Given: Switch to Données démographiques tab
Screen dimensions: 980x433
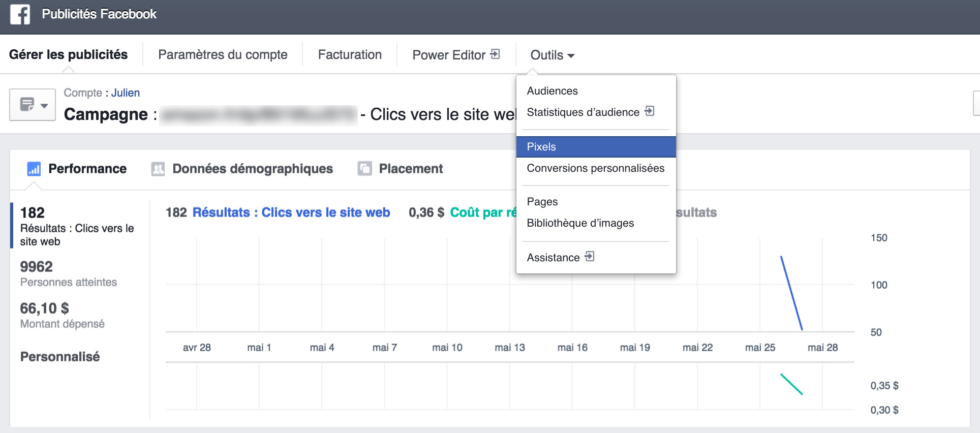Looking at the screenshot, I should pos(242,169).
